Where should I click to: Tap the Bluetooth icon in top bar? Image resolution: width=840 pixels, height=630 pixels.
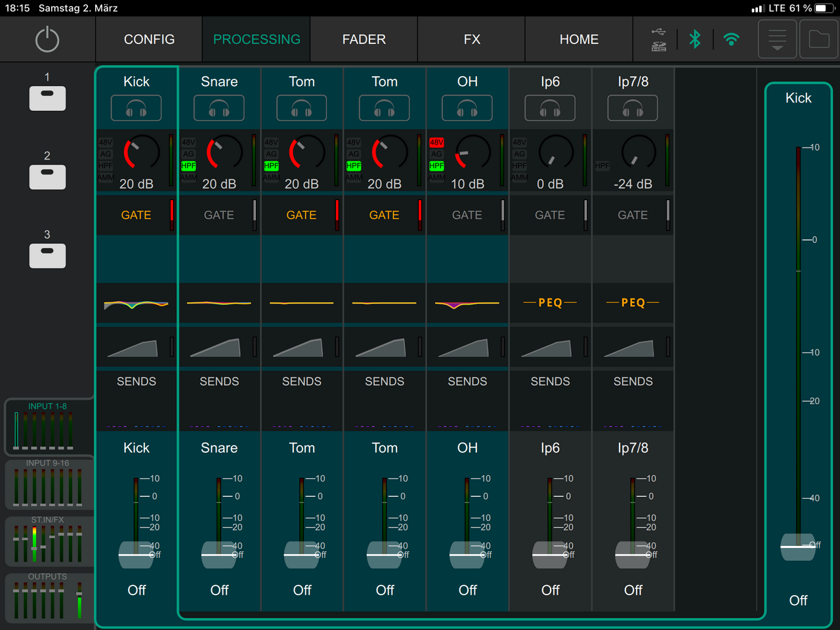pyautogui.click(x=695, y=39)
